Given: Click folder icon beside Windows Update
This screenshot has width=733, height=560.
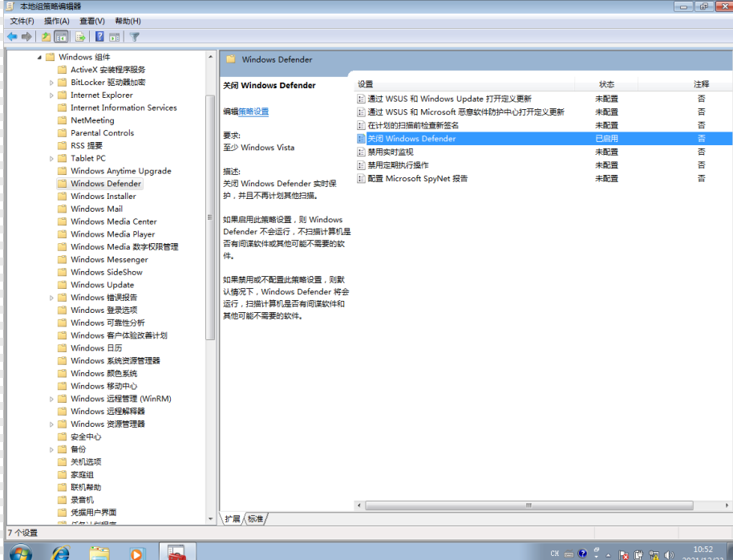Looking at the screenshot, I should [x=63, y=285].
